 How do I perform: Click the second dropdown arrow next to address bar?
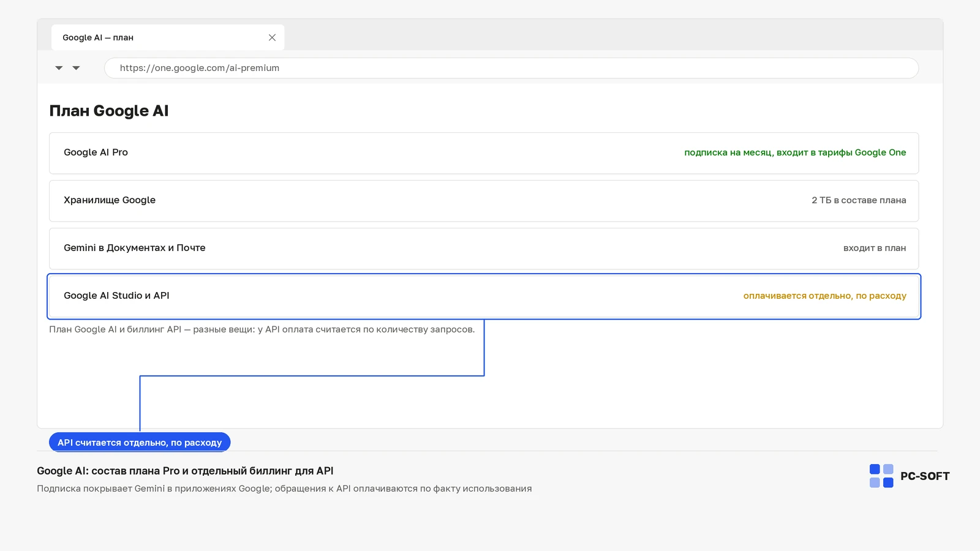(x=76, y=68)
